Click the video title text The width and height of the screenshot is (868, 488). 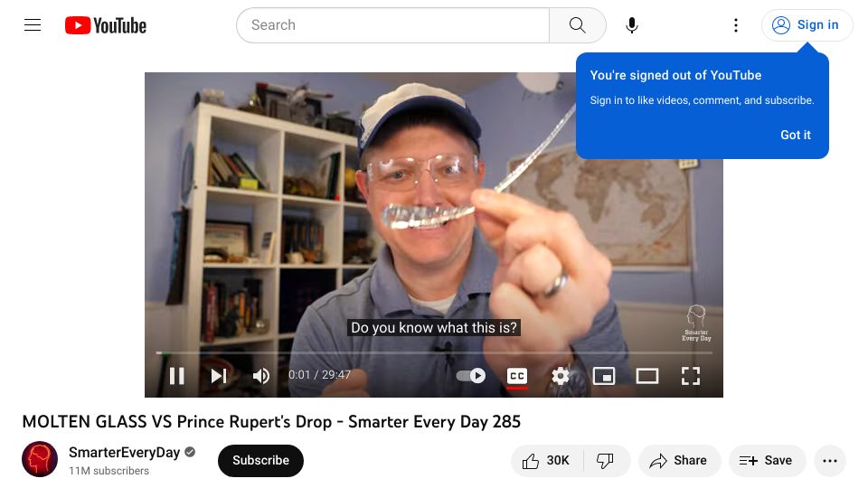[x=271, y=422]
